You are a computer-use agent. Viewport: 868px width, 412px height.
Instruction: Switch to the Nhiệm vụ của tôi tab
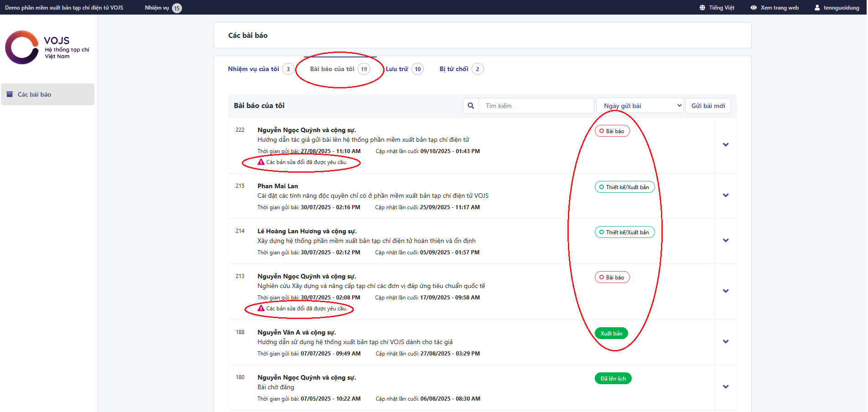pyautogui.click(x=254, y=69)
